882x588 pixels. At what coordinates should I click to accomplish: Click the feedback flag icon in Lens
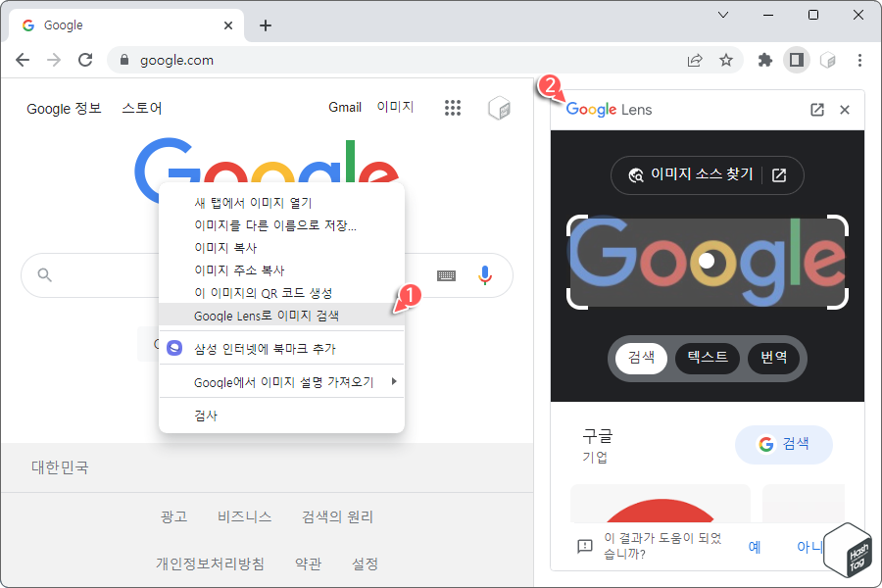tap(585, 546)
